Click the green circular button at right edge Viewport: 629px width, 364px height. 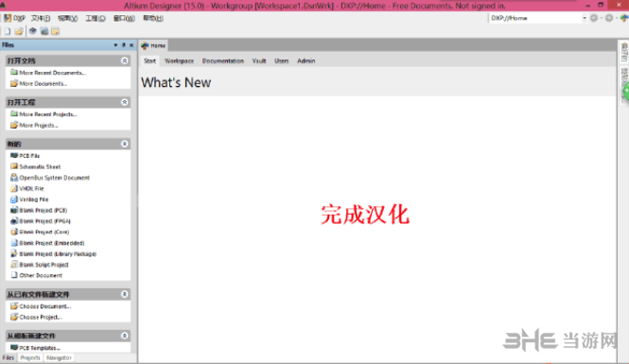click(x=626, y=92)
